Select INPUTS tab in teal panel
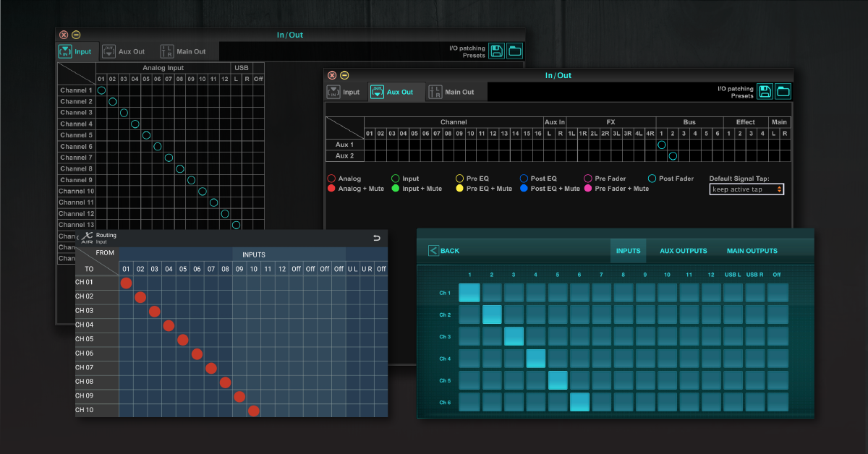868x454 pixels. (x=628, y=251)
